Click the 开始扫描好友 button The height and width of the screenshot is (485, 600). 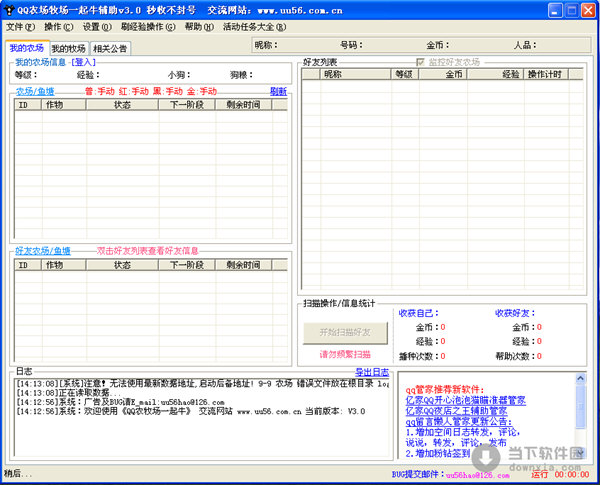(345, 332)
